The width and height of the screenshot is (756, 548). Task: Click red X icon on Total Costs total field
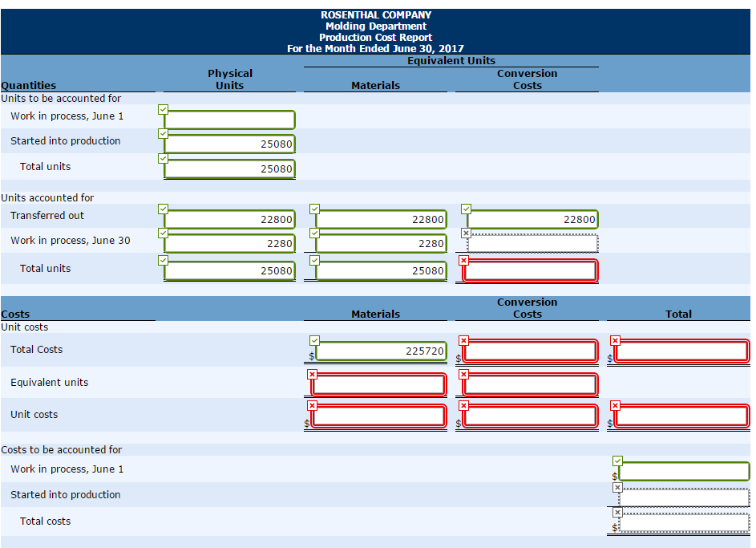[615, 340]
